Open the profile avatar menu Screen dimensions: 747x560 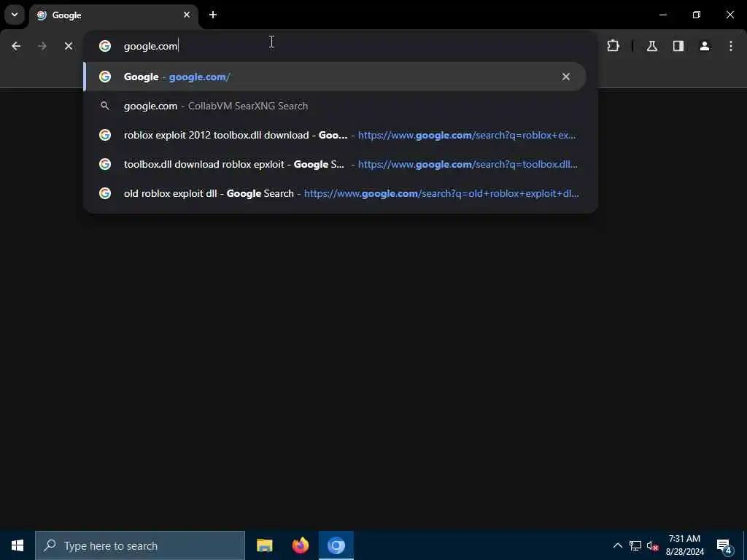click(x=705, y=46)
